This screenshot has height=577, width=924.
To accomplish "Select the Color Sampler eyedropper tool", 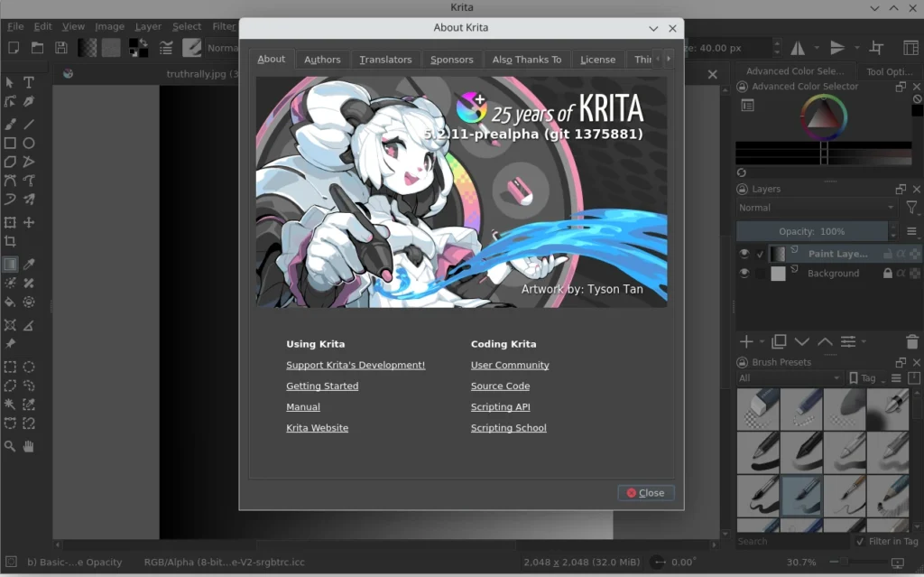I will pos(28,265).
